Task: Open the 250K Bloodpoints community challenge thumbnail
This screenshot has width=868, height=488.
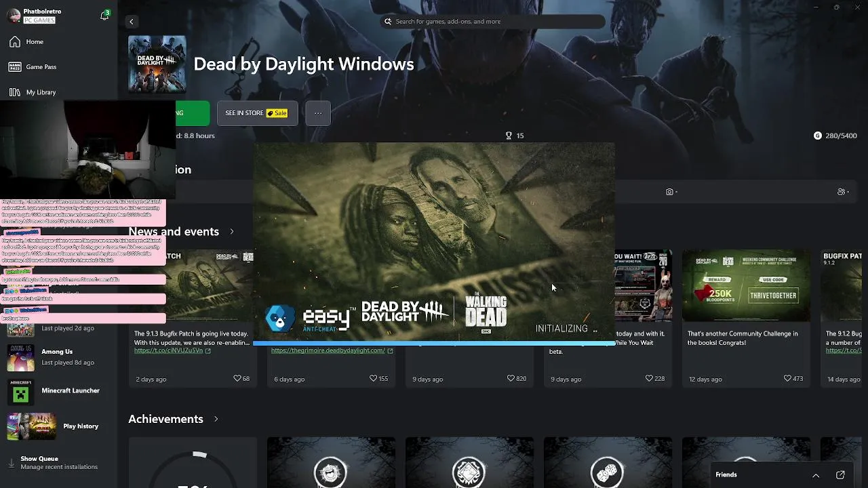Action: [x=746, y=285]
